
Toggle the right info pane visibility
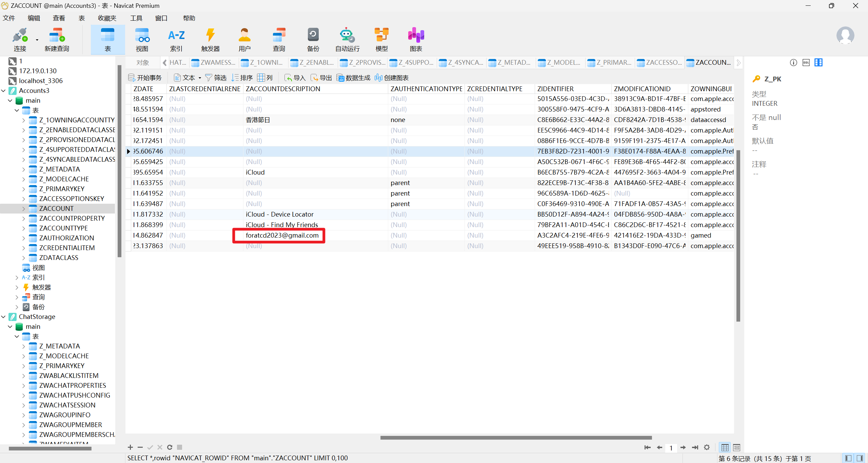click(860, 458)
